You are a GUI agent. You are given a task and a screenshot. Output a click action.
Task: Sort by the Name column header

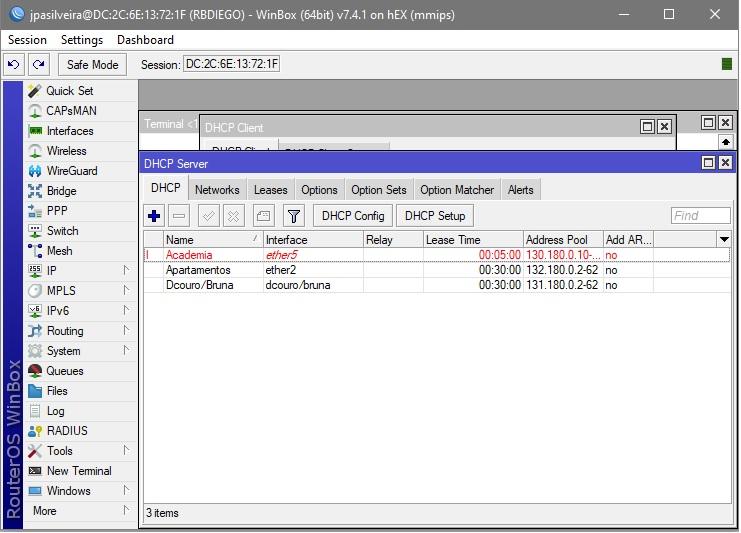(x=213, y=240)
